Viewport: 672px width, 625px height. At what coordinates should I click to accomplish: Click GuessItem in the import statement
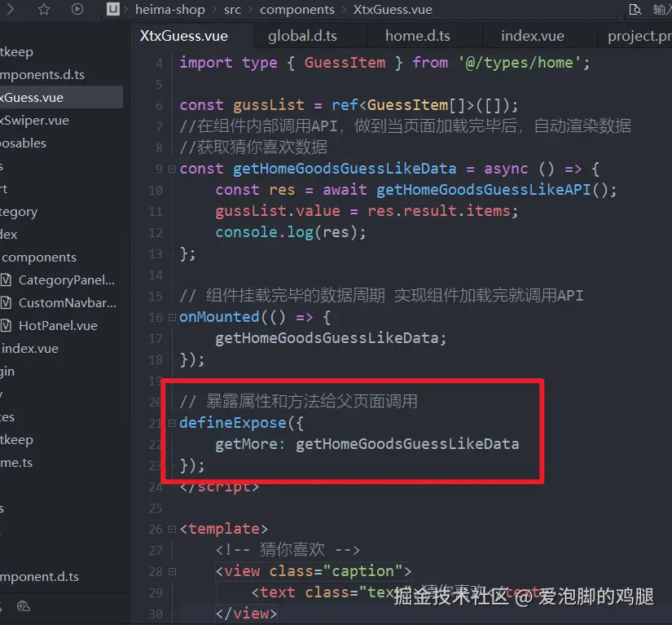coord(345,63)
